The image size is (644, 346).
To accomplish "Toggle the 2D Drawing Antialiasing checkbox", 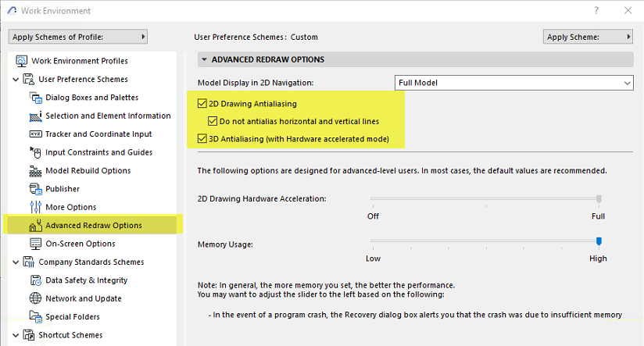I will point(202,103).
